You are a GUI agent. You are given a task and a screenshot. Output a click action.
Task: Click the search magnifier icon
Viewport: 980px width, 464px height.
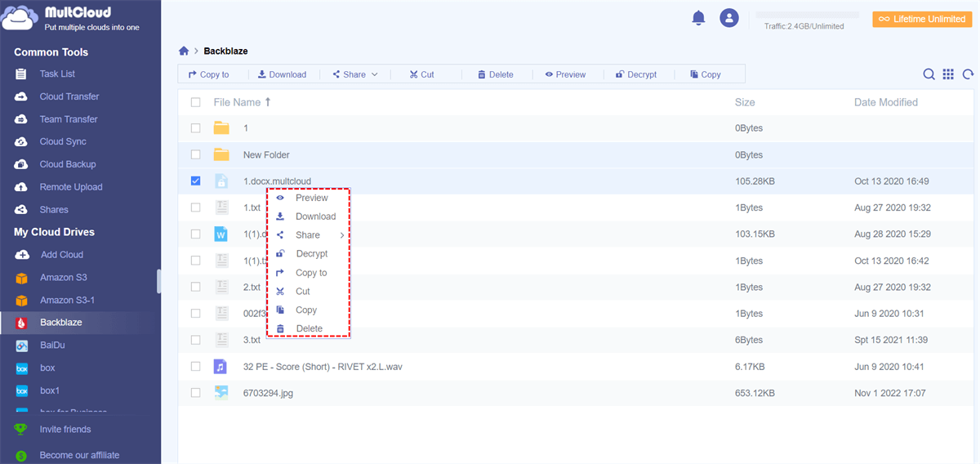[x=929, y=74]
